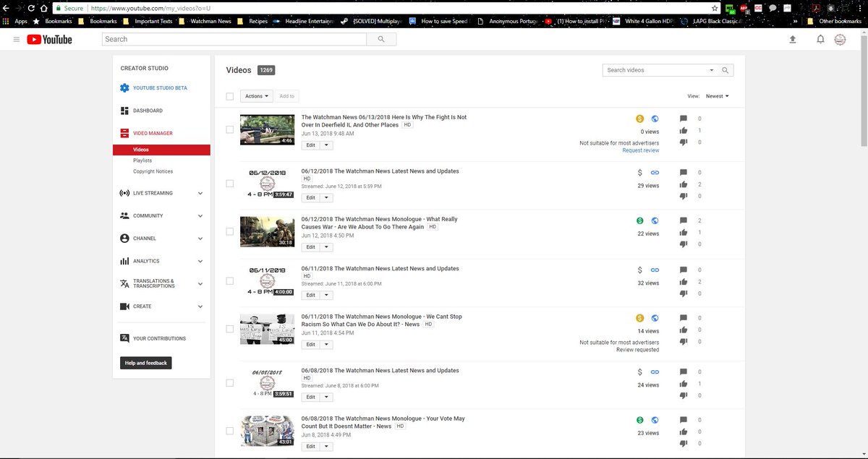Select checkbox for 06/08/2018 Latest News stream
The width and height of the screenshot is (868, 459).
[x=230, y=382]
